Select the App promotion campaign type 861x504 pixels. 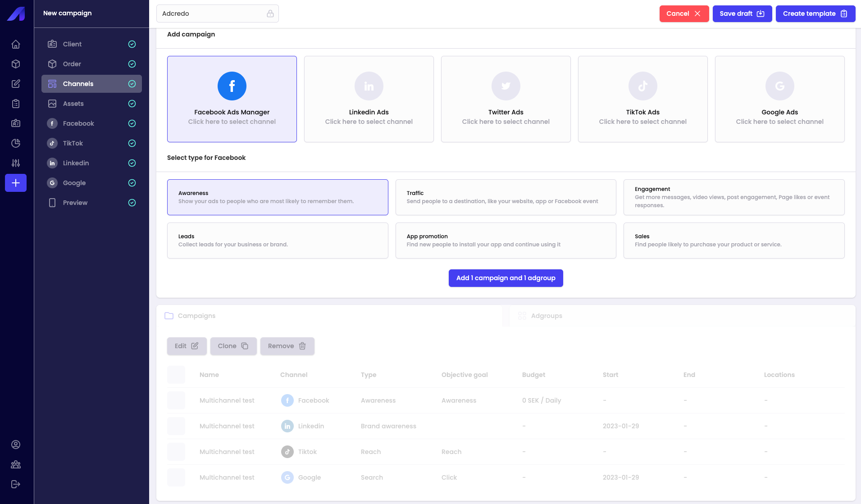[506, 241]
